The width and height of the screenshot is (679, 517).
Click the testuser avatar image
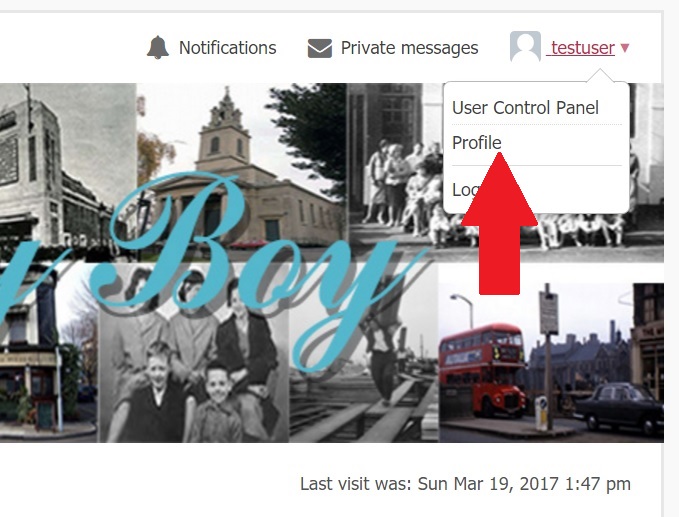tap(525, 47)
